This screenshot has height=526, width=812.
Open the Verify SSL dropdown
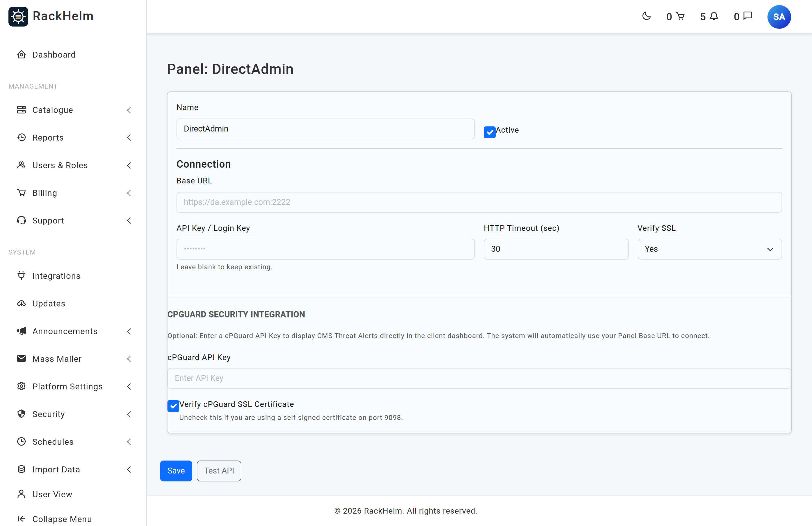(x=710, y=249)
